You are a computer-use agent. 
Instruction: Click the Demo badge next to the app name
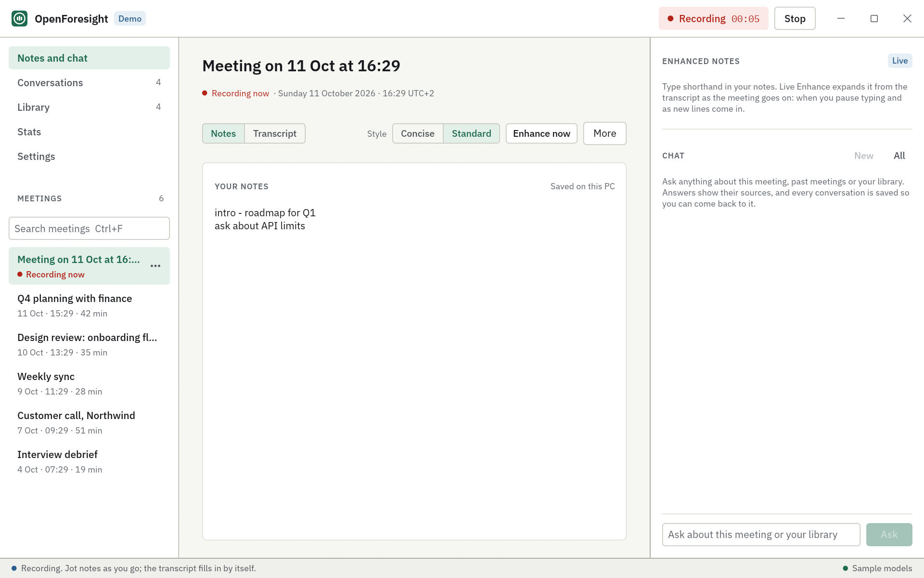(x=130, y=19)
